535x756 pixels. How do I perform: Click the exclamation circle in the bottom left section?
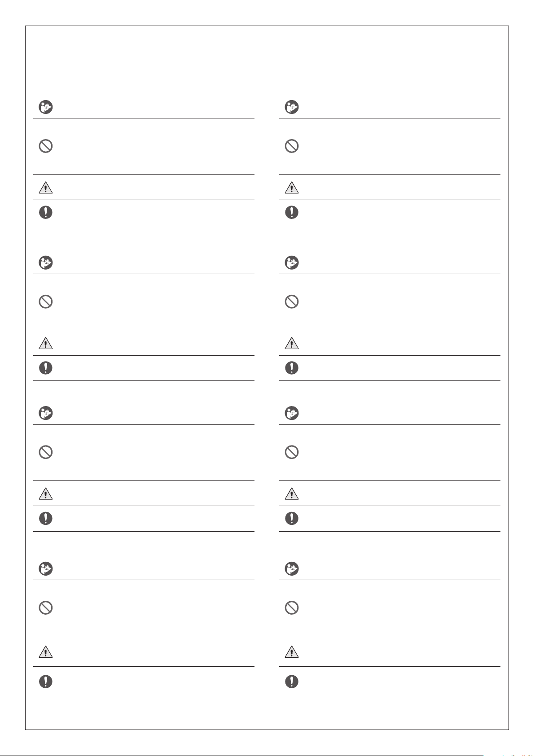coord(46,682)
